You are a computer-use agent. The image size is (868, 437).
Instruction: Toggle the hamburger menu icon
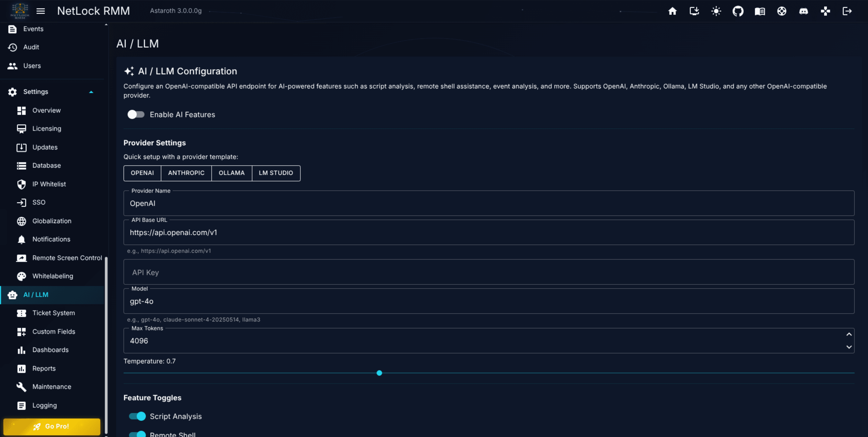pyautogui.click(x=40, y=11)
